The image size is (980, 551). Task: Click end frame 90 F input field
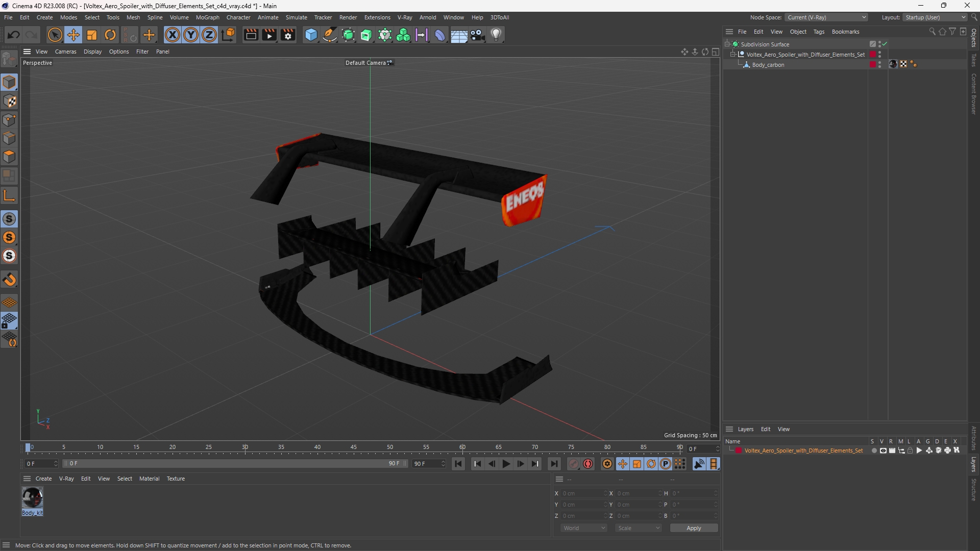(429, 464)
